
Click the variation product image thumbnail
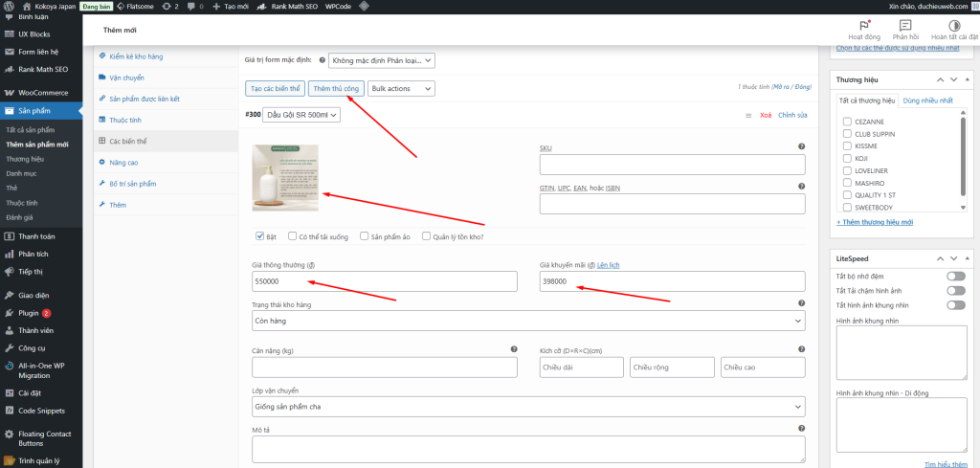285,177
